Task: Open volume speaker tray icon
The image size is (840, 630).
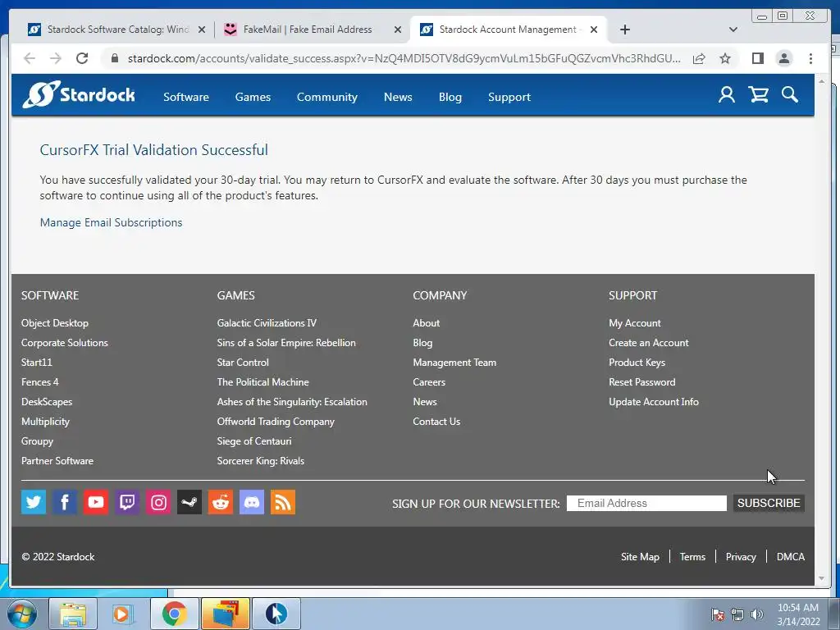Action: tap(756, 615)
